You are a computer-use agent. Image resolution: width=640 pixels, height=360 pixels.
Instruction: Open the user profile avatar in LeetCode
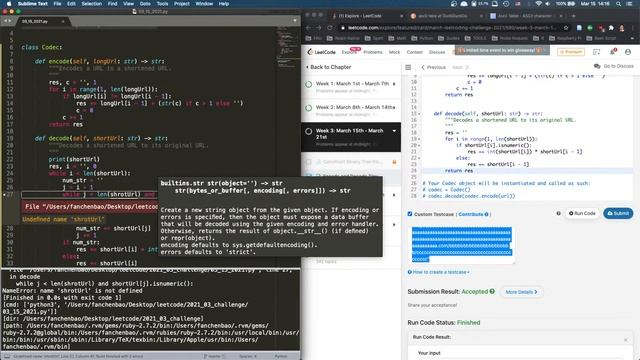pos(628,52)
